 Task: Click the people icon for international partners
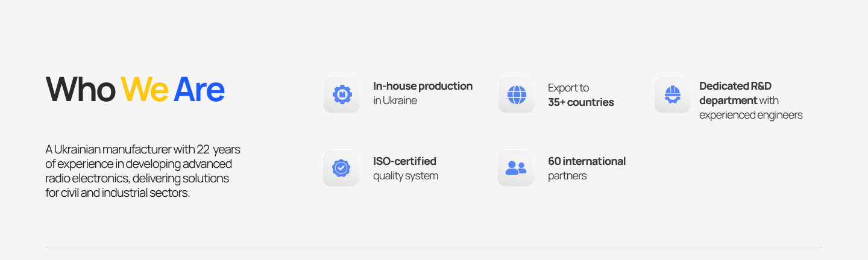point(516,168)
